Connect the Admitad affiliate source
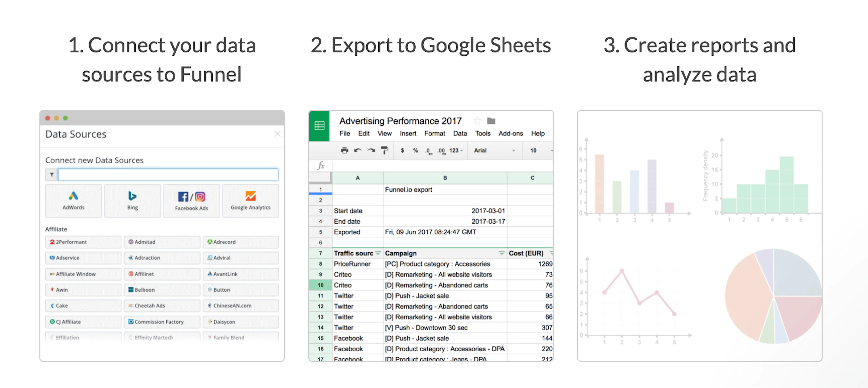 162,242
